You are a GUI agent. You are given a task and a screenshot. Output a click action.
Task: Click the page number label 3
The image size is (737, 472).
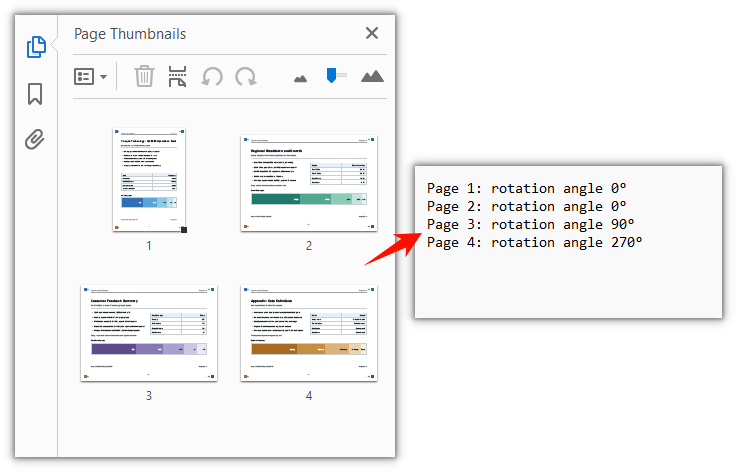(149, 396)
